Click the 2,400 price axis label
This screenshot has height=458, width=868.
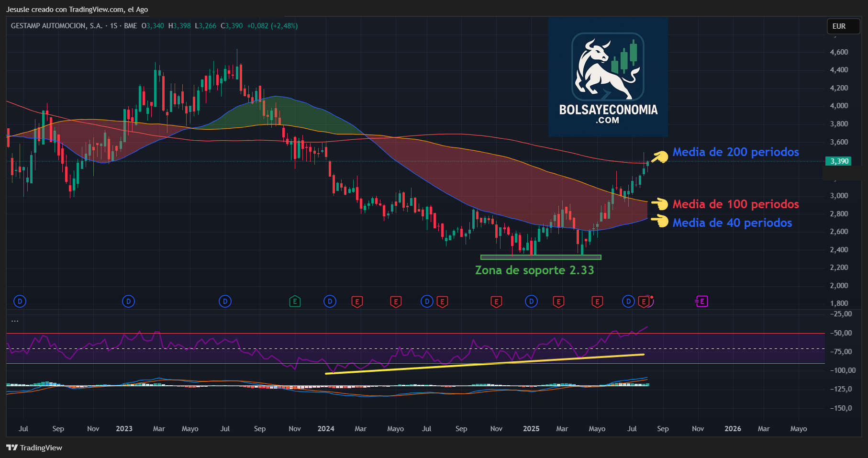(x=839, y=250)
